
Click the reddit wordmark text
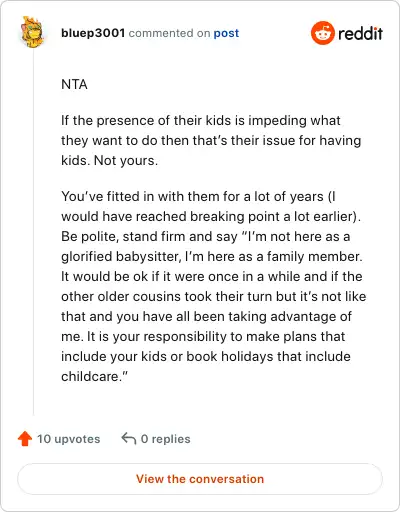tap(360, 33)
